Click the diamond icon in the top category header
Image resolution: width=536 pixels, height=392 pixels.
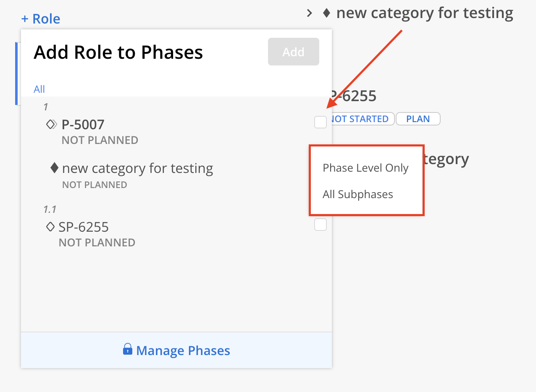pyautogui.click(x=326, y=13)
